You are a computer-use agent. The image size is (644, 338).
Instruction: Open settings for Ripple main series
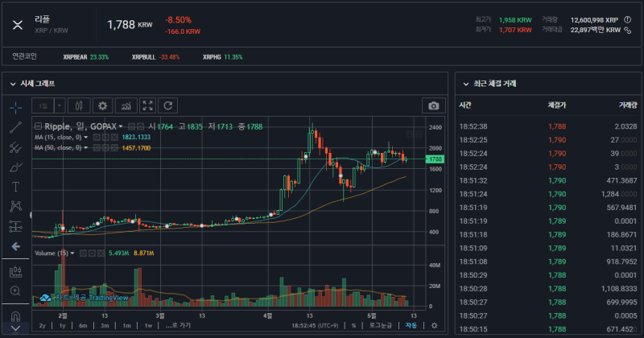[x=140, y=126]
